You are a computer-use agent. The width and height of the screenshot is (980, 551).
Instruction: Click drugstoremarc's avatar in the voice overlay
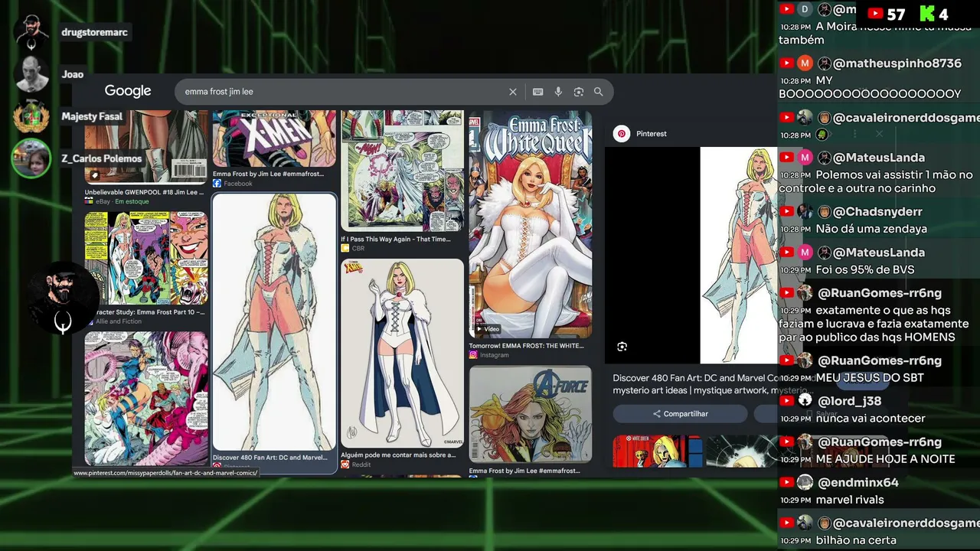click(31, 32)
